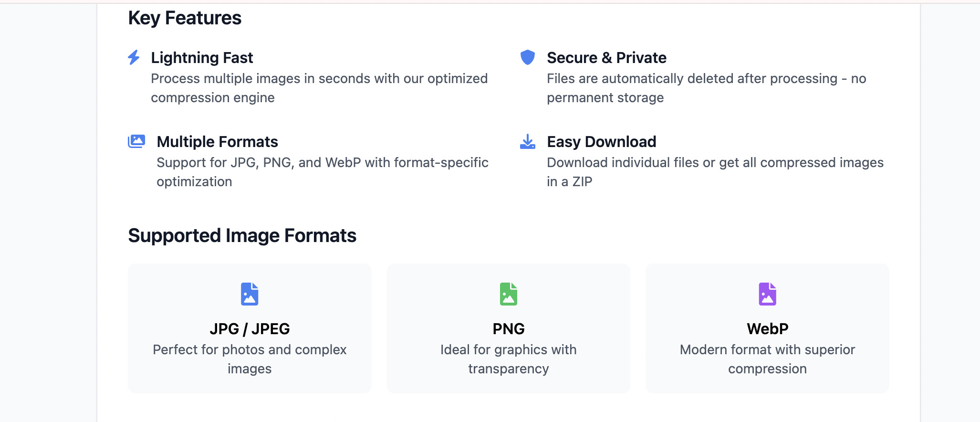Select the Secure & Private title
Viewport: 980px width, 422px height.
(606, 58)
